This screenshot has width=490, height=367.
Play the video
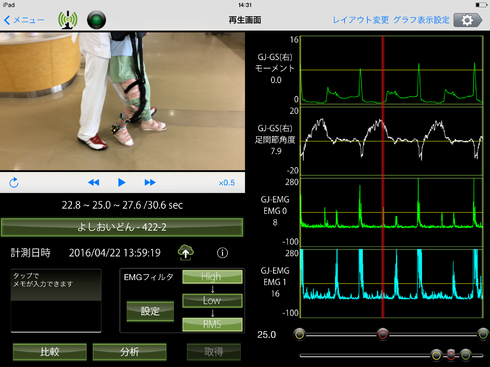point(122,182)
